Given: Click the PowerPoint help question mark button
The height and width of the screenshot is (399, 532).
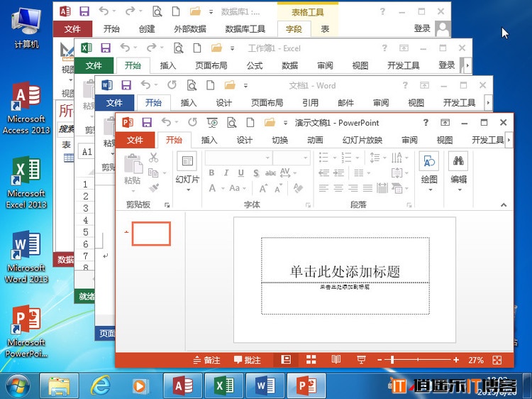Looking at the screenshot, I should click(426, 122).
